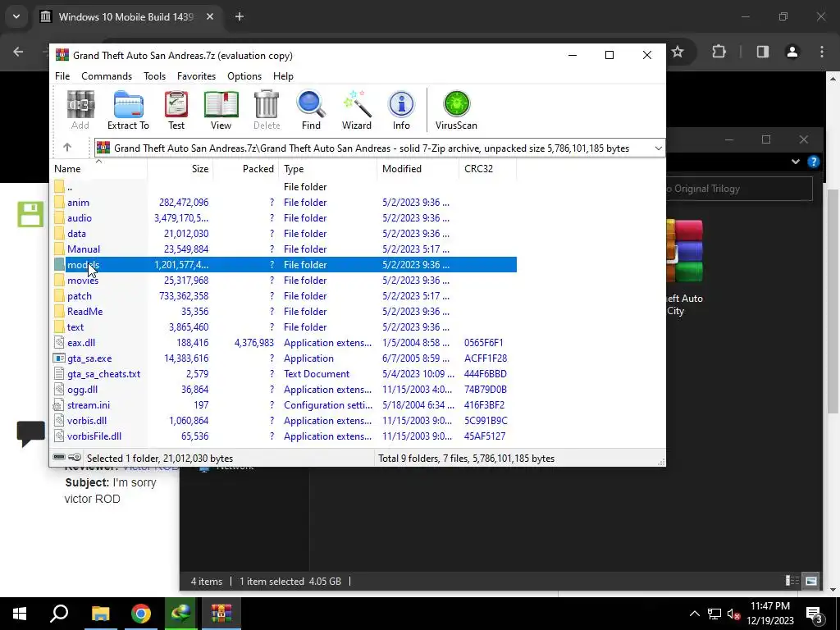
Task: Open the Favorites menu
Action: pos(196,76)
